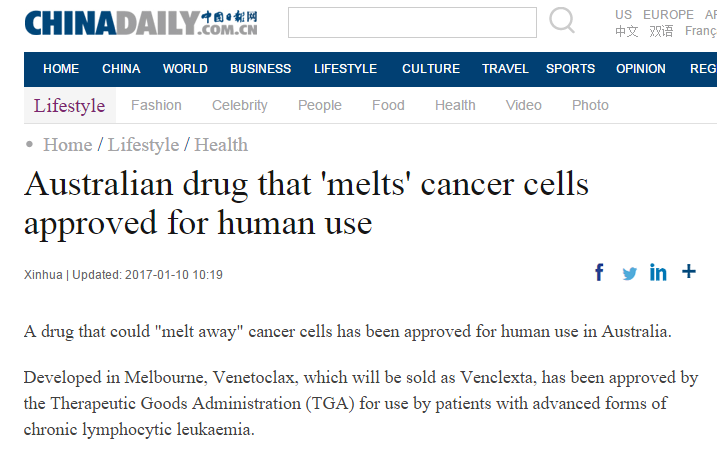Open the CULTURE section
The height and width of the screenshot is (453, 717).
[430, 69]
